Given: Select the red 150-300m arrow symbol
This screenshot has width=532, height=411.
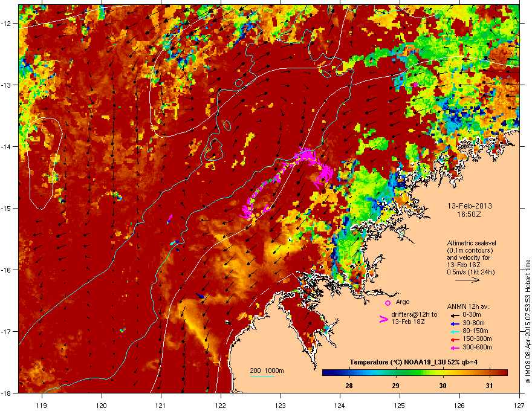Looking at the screenshot, I should 455,340.
